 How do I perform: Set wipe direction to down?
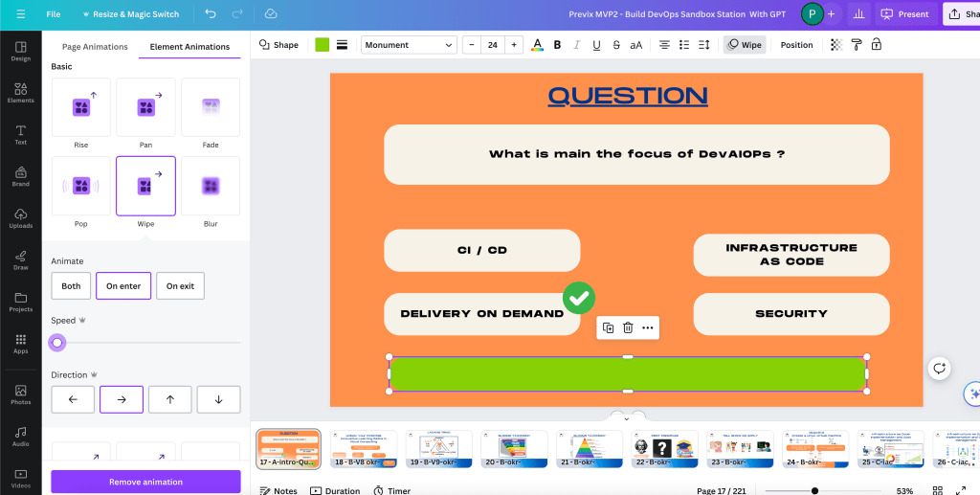(x=219, y=399)
